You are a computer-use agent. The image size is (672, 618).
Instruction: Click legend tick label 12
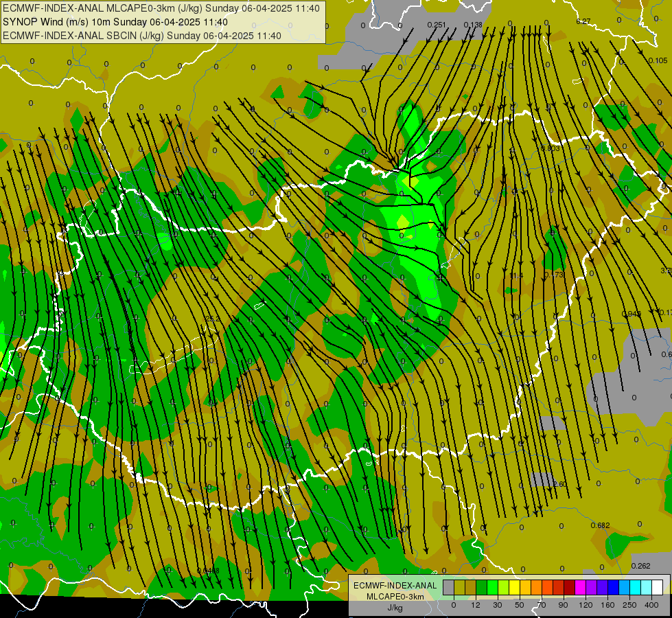coord(476,605)
